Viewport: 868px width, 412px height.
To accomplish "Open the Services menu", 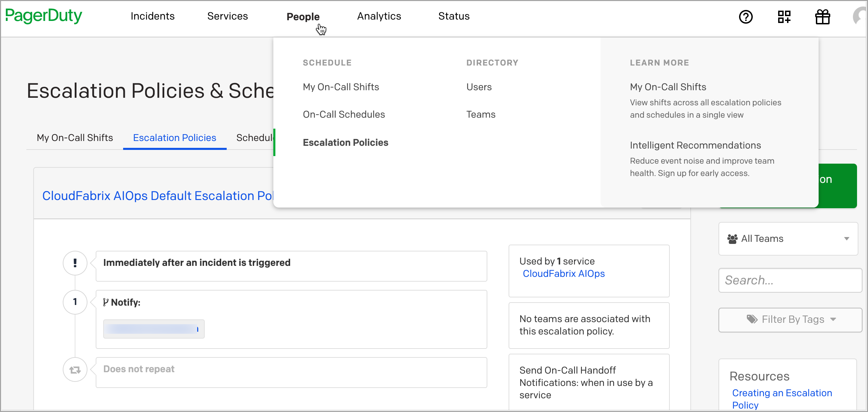I will 227,16.
